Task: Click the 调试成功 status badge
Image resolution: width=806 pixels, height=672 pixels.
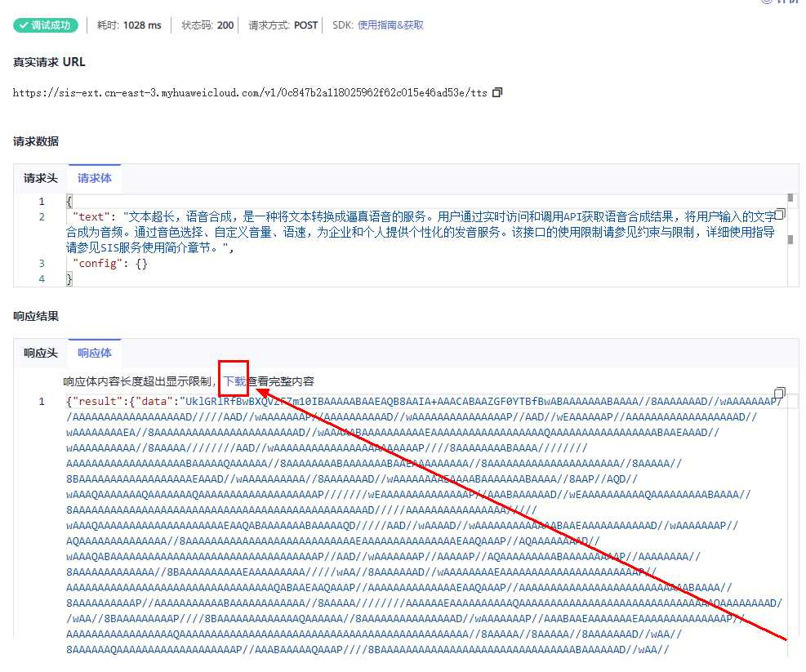Action: coord(46,25)
